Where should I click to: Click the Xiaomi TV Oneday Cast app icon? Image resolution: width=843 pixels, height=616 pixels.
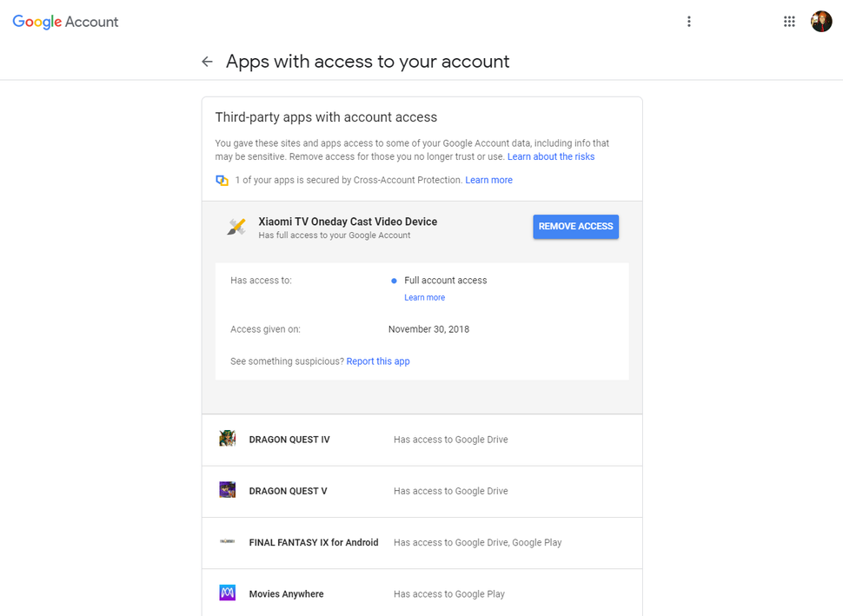236,226
